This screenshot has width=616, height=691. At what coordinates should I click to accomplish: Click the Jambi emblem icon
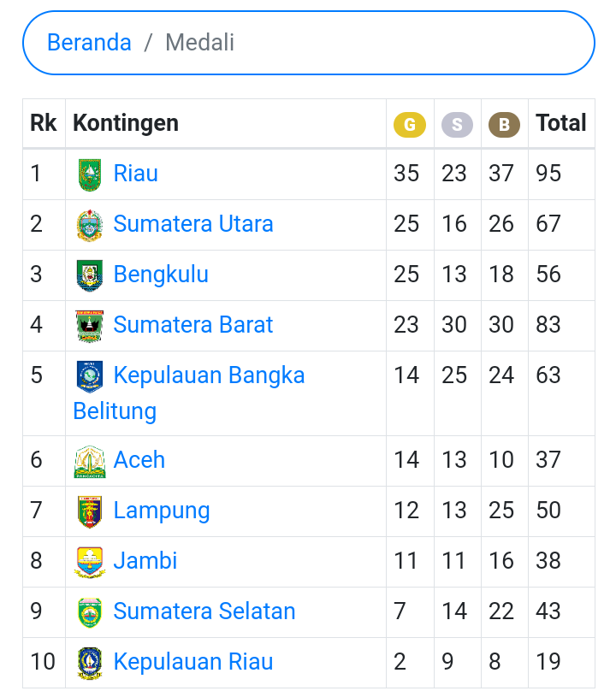(90, 562)
